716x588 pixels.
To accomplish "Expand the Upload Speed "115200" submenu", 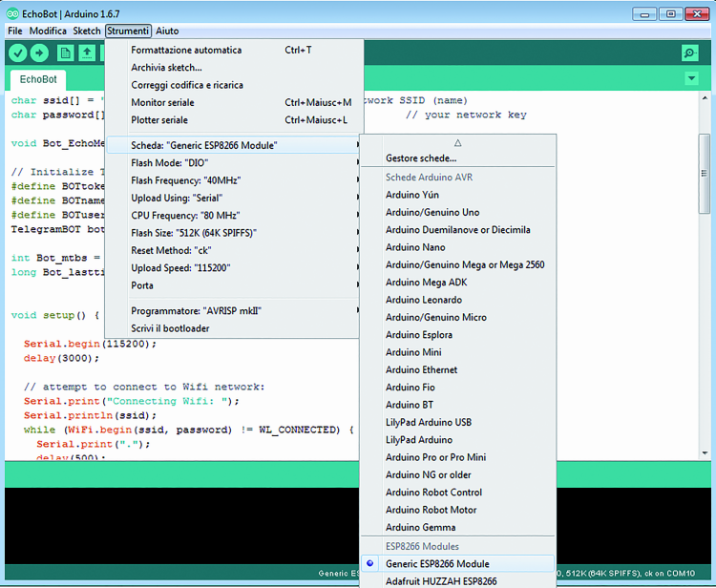I will [x=180, y=268].
